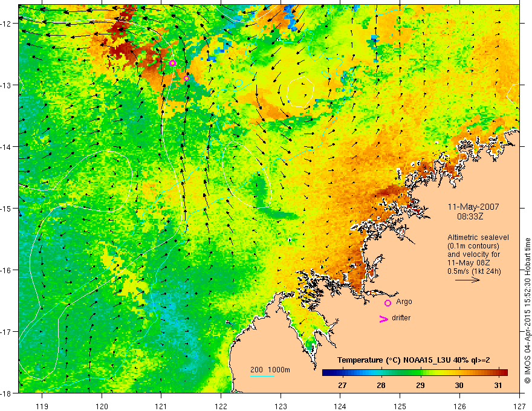Screen dimensions: 532x411
Task: Click the velocity scale reference arrow
Action: [467, 280]
